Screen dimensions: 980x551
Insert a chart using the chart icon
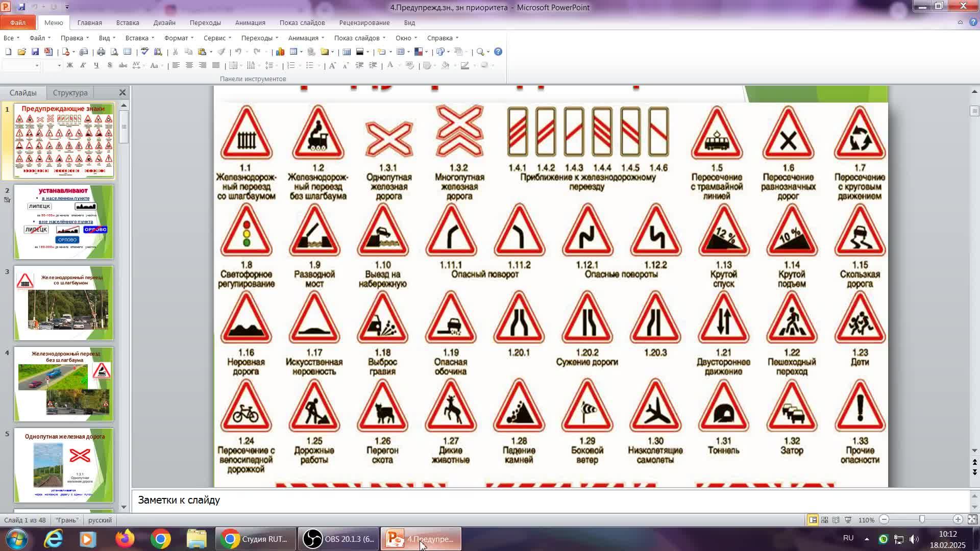pyautogui.click(x=280, y=52)
